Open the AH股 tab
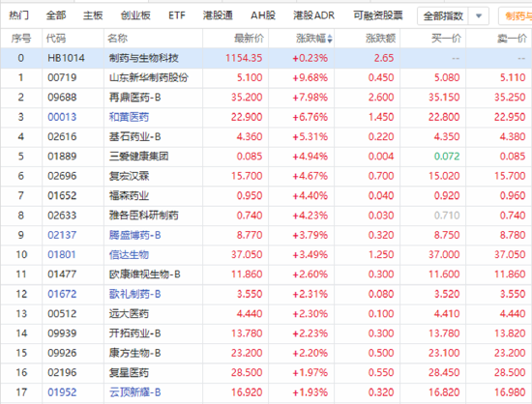The height and width of the screenshot is (404, 532). (263, 15)
